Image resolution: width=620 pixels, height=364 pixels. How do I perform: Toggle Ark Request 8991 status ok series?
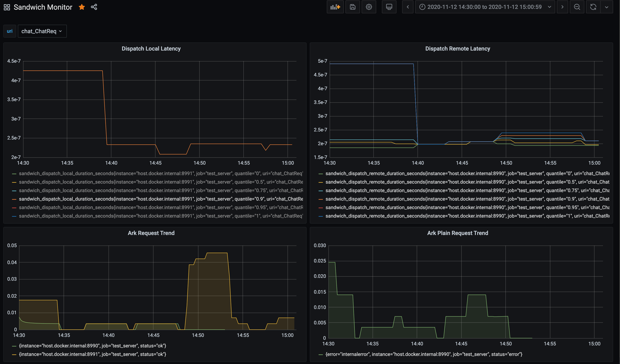point(92,354)
